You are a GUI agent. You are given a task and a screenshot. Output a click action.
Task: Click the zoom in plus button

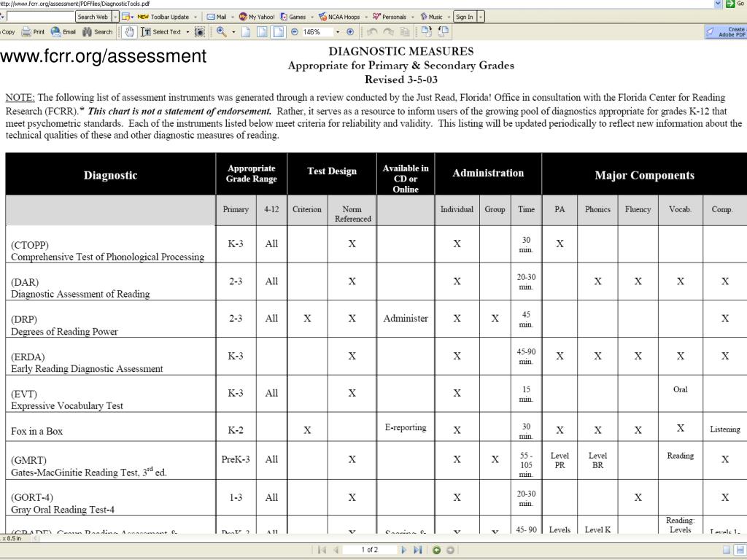tap(350, 32)
